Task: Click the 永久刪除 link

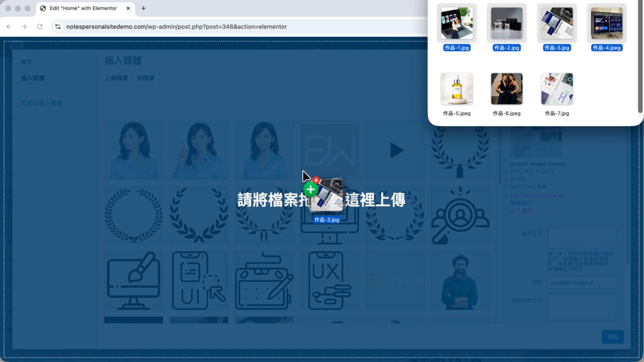Action: 521,211
